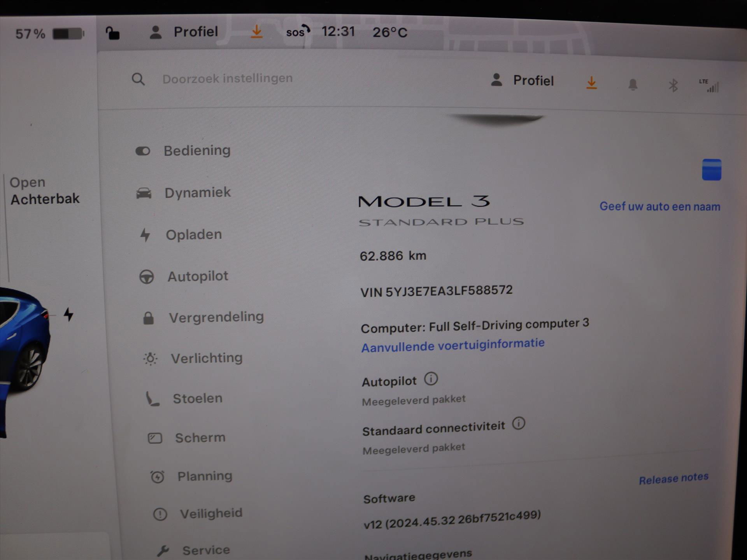
Task: Open the Autopilot settings menu
Action: (x=184, y=276)
